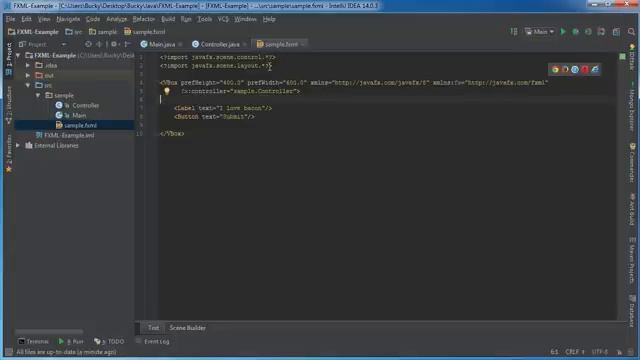Open the Event Log
The image size is (640, 360).
[x=153, y=341]
